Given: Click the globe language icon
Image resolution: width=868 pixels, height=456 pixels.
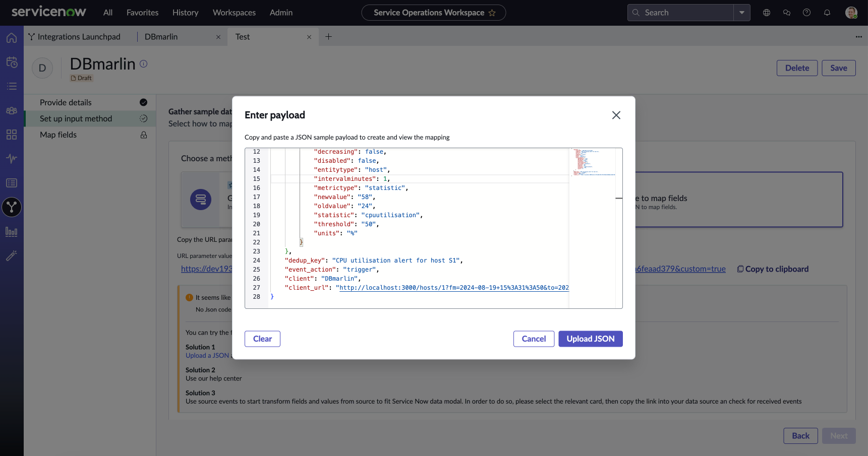Looking at the screenshot, I should [767, 13].
